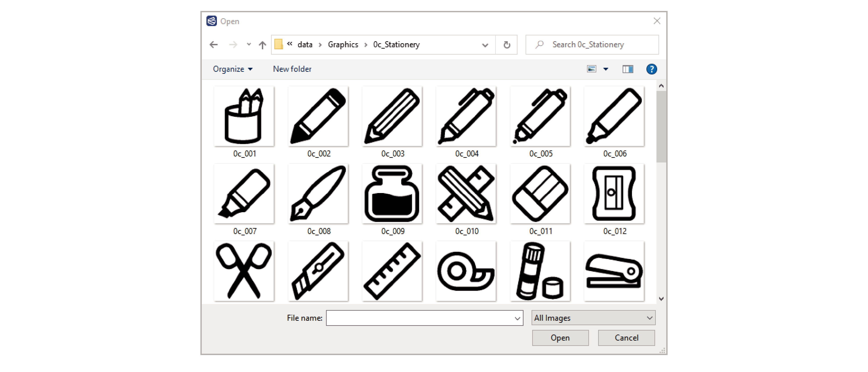Open more view options dropdown arrow
The height and width of the screenshot is (372, 868).
(x=605, y=69)
